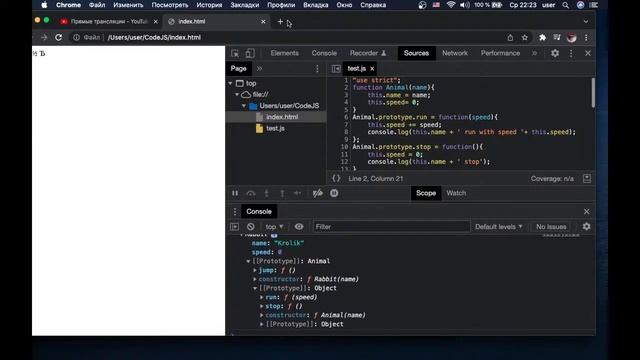Open DevTools settings gear
Image resolution: width=640 pixels, height=360 pixels.
[x=555, y=53]
